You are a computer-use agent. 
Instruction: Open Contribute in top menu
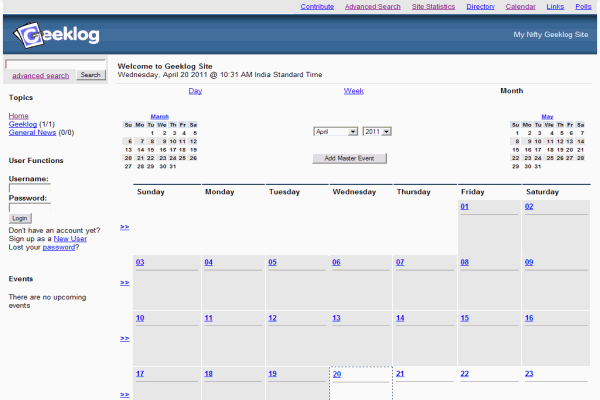click(x=317, y=6)
